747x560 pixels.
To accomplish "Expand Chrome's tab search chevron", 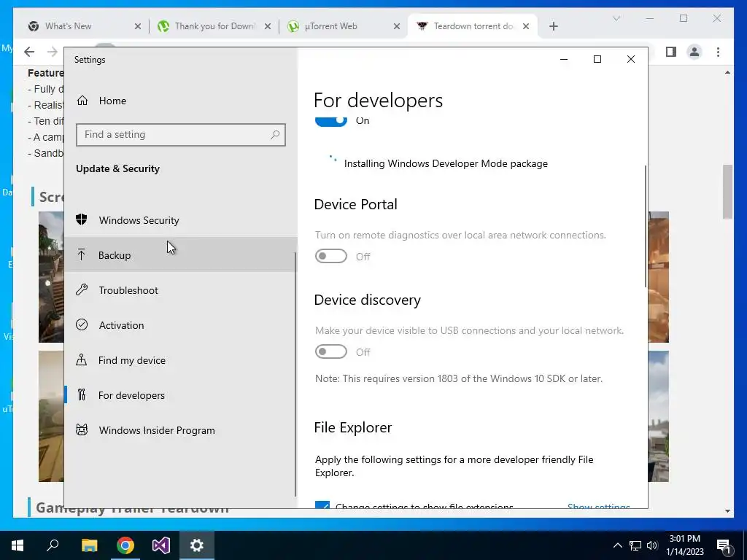I will point(616,18).
